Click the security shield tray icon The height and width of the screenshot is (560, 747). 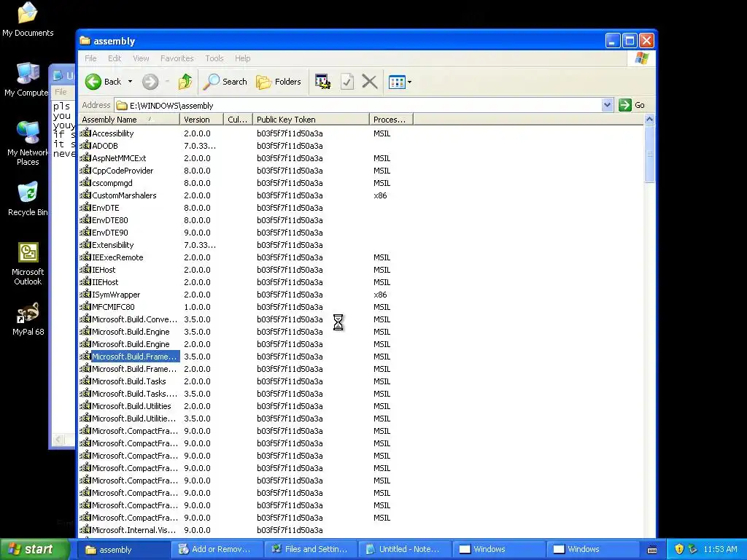679,549
